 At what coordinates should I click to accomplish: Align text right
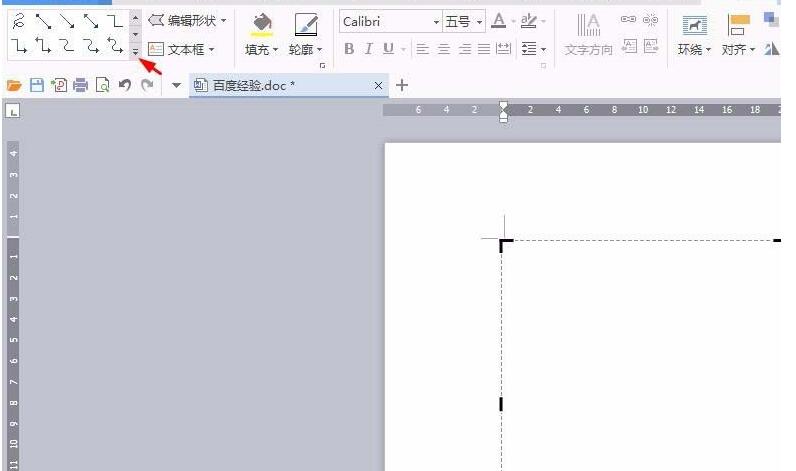click(x=464, y=49)
